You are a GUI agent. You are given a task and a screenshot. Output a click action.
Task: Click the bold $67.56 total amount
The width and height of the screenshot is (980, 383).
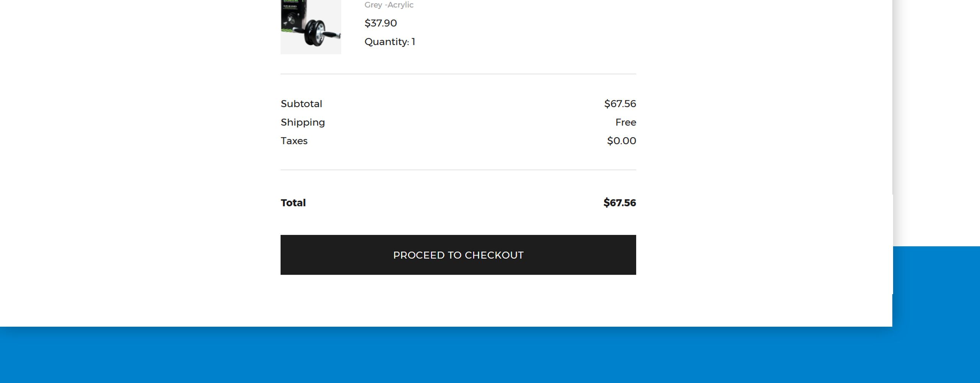[619, 203]
